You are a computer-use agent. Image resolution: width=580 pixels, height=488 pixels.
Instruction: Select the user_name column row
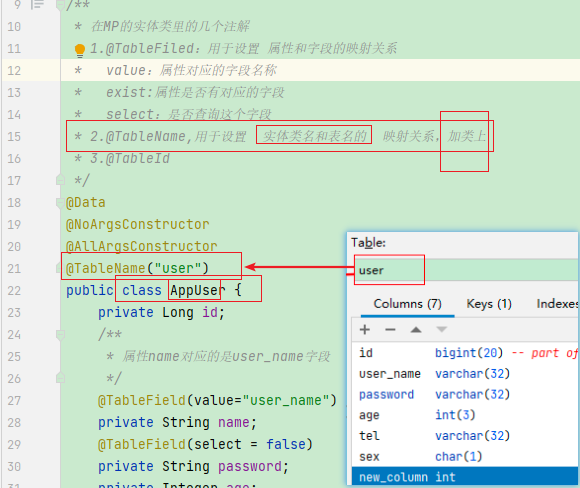tap(465, 374)
